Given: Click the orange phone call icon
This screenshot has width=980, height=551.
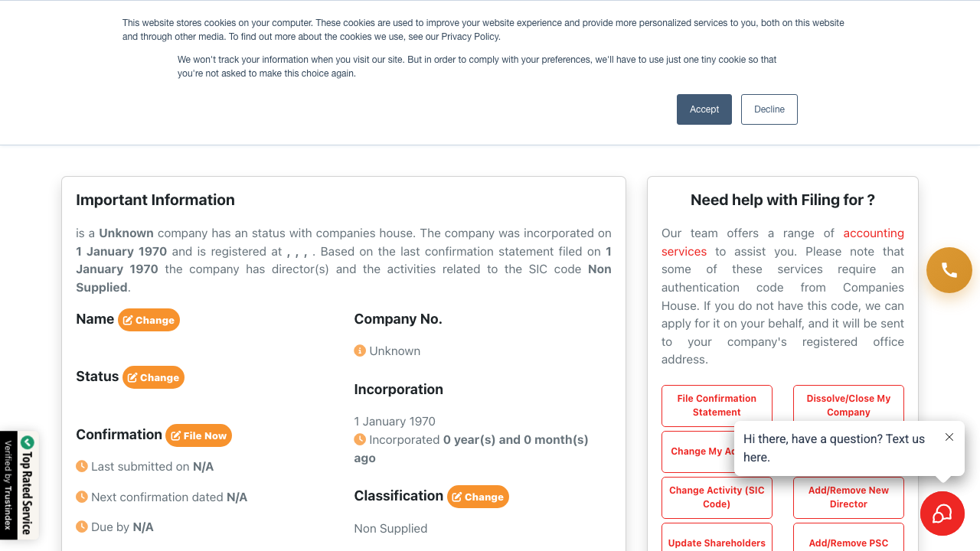Looking at the screenshot, I should (949, 270).
